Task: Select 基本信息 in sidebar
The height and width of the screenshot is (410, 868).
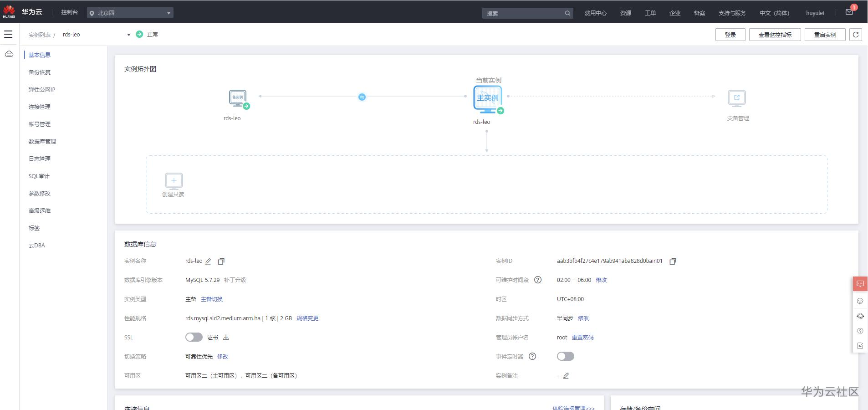Action: click(40, 55)
